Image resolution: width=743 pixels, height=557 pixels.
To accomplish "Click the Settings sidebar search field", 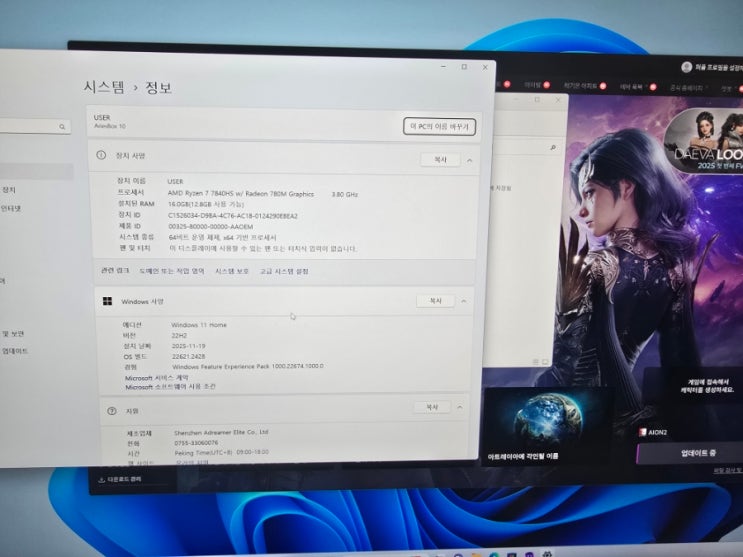I will (x=35, y=127).
